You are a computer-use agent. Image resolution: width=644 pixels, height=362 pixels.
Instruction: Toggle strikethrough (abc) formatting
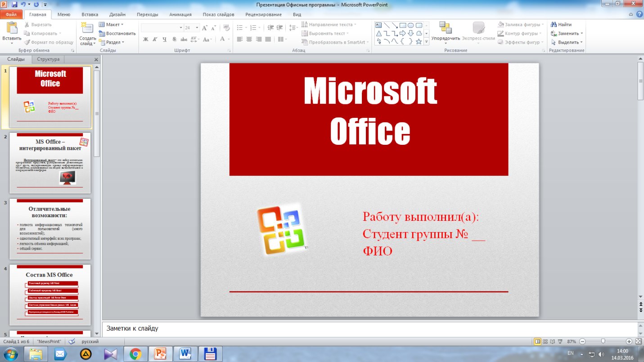pyautogui.click(x=184, y=40)
